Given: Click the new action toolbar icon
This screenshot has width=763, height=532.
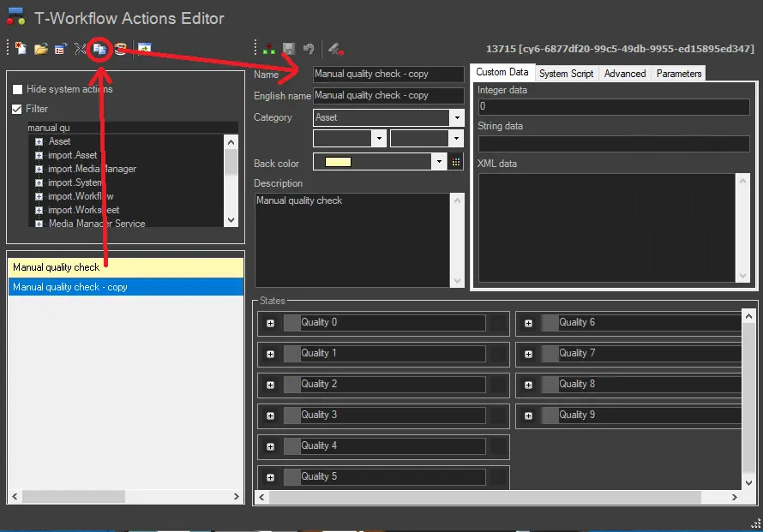Looking at the screenshot, I should click(21, 49).
